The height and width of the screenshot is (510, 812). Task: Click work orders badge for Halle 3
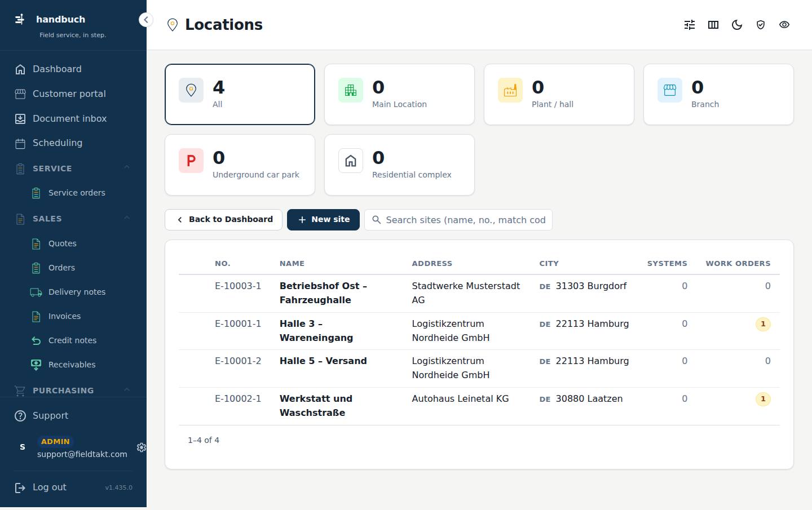763,324
